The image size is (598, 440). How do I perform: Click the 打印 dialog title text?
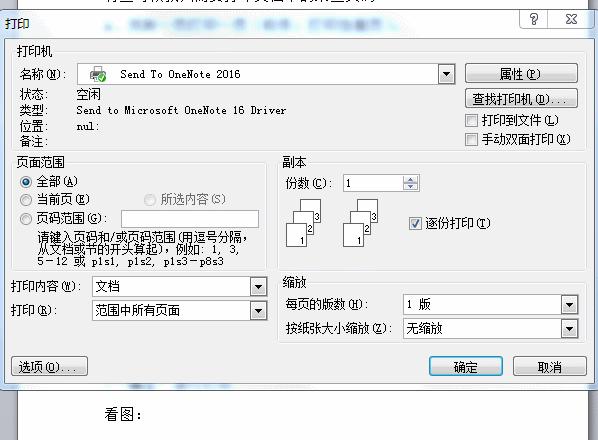17,24
